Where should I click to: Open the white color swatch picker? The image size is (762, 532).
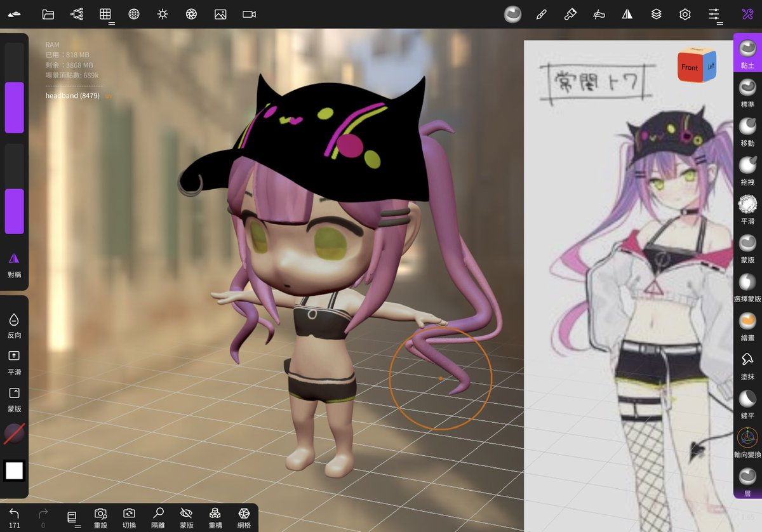tap(14, 470)
